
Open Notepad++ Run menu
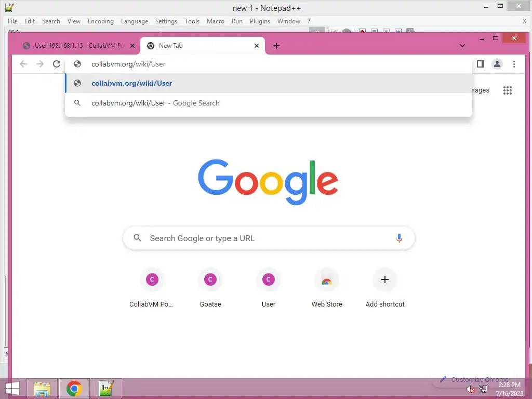click(237, 21)
